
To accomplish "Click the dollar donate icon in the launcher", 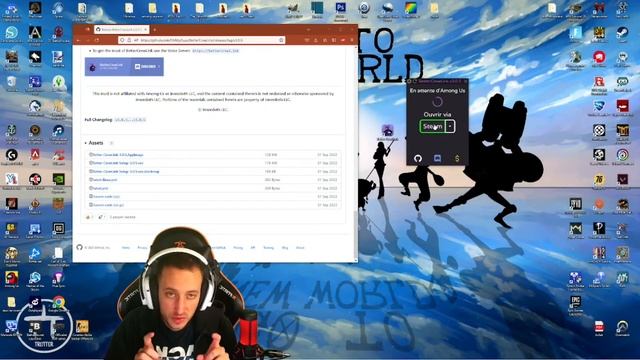I will pyautogui.click(x=457, y=158).
